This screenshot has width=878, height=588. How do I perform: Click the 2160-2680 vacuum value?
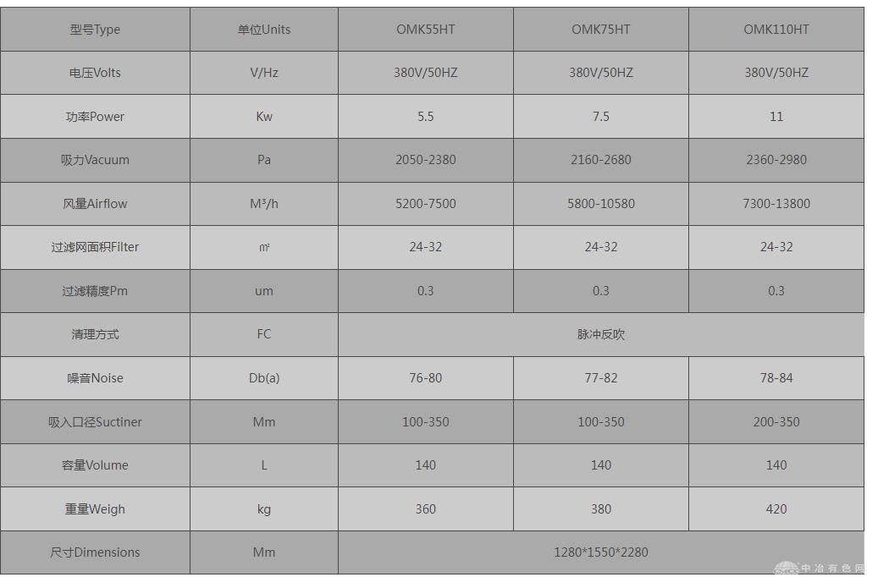click(x=601, y=160)
